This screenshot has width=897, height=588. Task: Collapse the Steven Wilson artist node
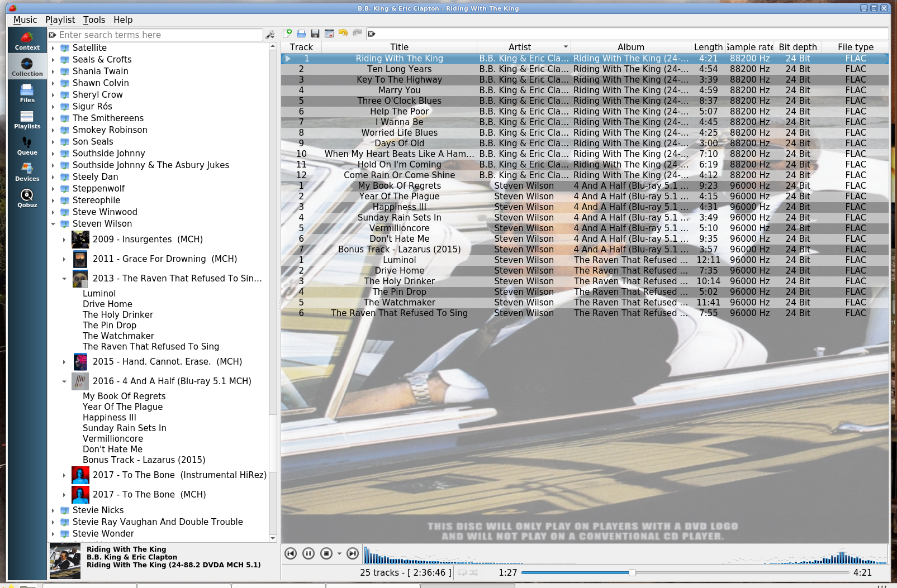pyautogui.click(x=53, y=224)
